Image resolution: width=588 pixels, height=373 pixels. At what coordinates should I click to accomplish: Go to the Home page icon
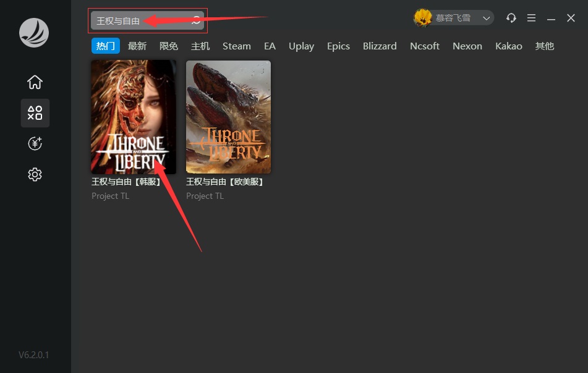click(x=35, y=82)
